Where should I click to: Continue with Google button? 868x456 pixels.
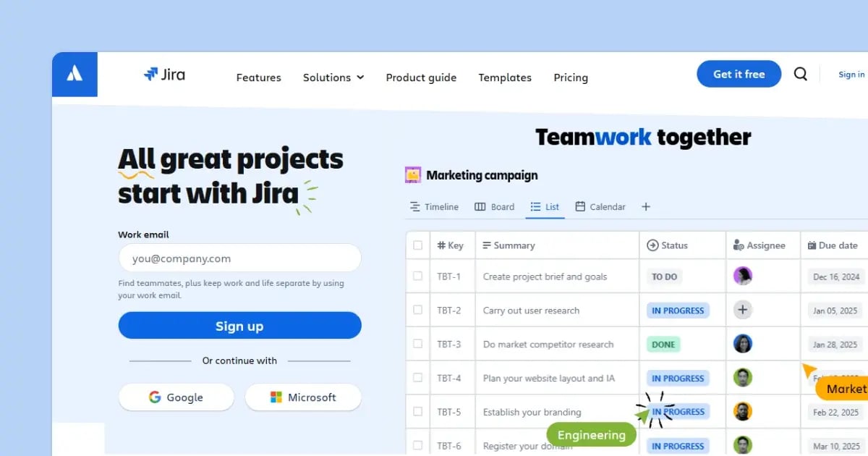pyautogui.click(x=176, y=397)
